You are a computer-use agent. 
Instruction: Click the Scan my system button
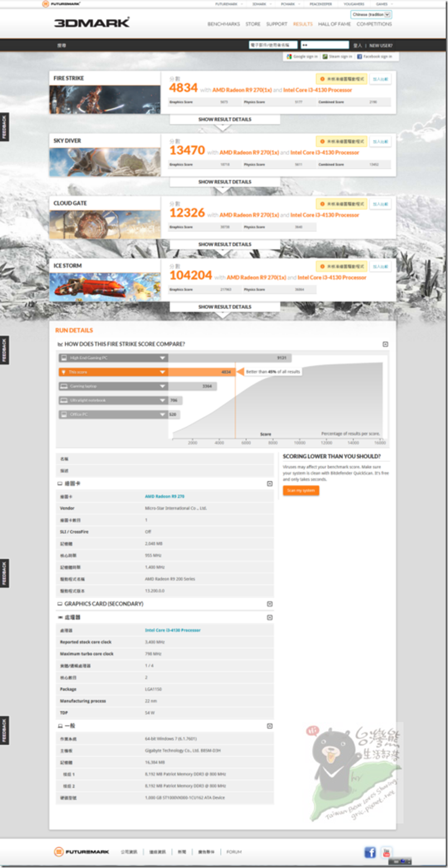(x=301, y=491)
